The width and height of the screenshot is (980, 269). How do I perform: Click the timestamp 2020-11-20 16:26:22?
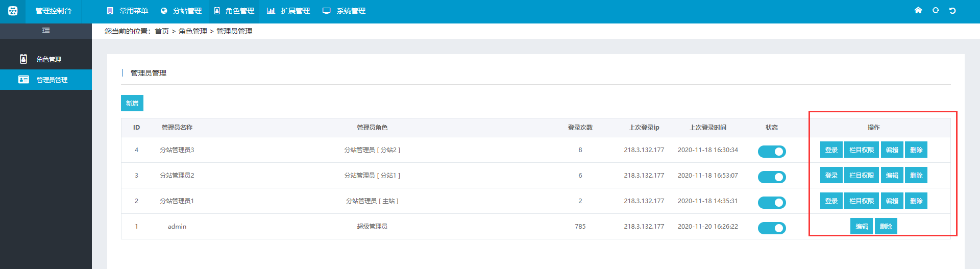[x=708, y=226]
